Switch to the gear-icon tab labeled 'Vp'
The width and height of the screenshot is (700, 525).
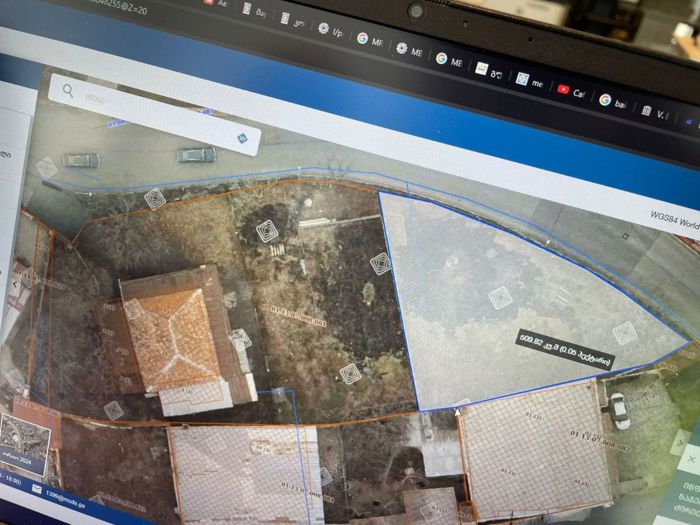(331, 31)
